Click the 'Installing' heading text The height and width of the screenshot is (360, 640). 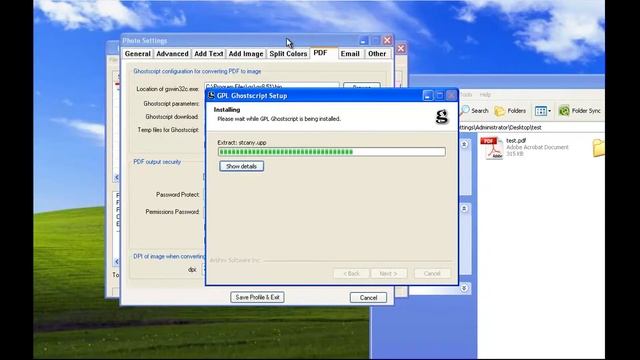point(227,110)
